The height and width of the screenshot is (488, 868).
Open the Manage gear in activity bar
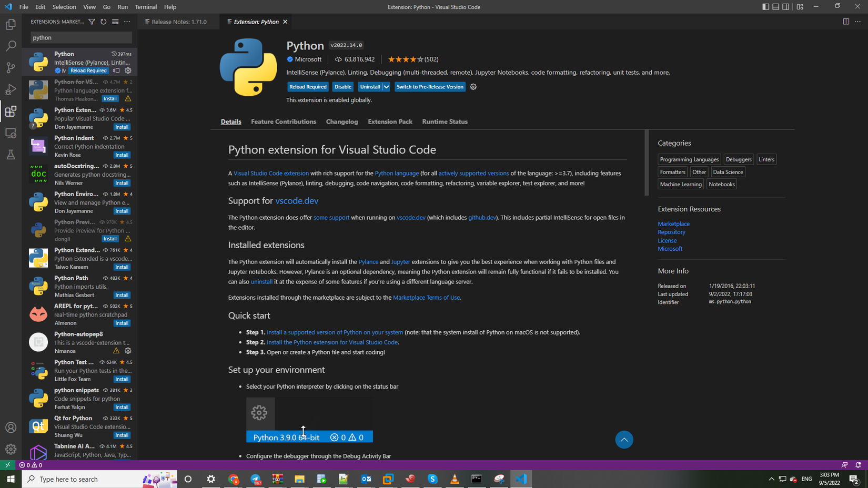pos(11,449)
